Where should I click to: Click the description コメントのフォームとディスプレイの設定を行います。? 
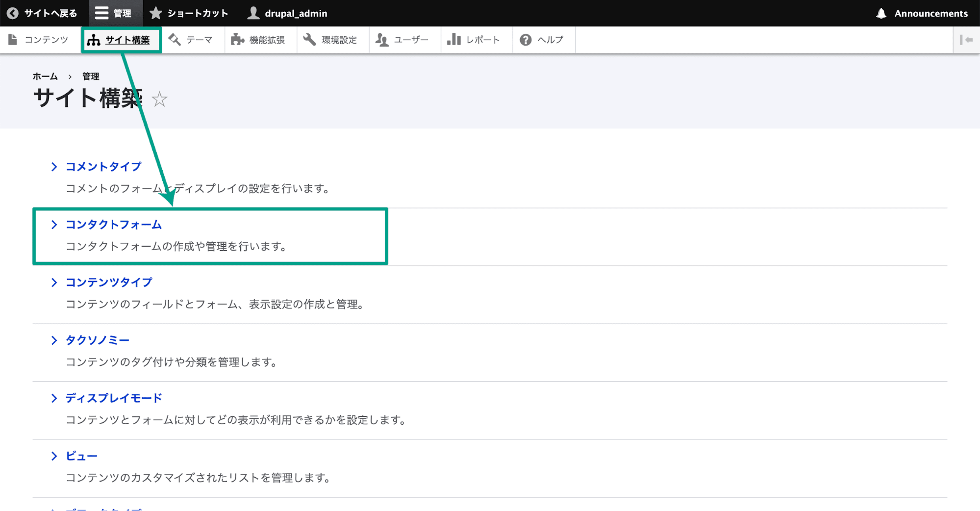click(199, 188)
